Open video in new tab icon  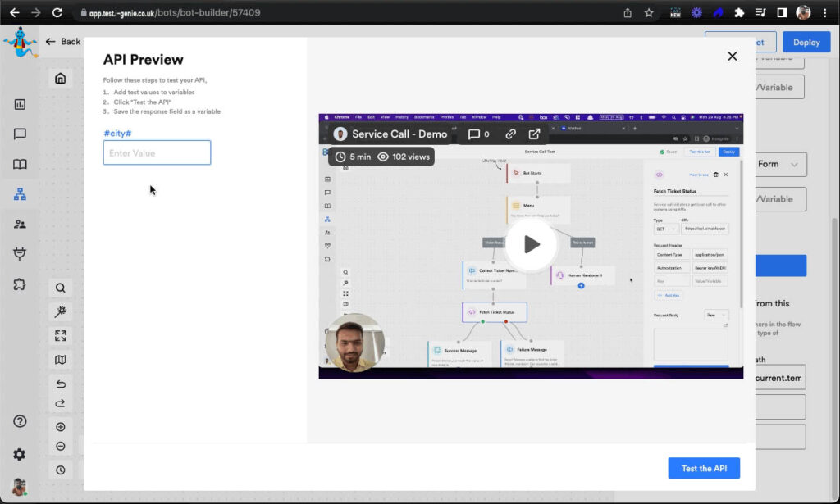click(534, 134)
